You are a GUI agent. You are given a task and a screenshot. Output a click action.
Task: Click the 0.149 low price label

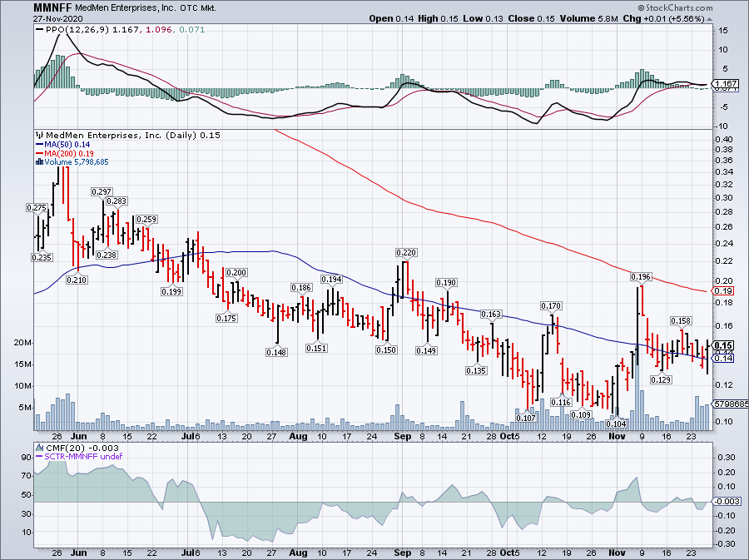click(427, 350)
